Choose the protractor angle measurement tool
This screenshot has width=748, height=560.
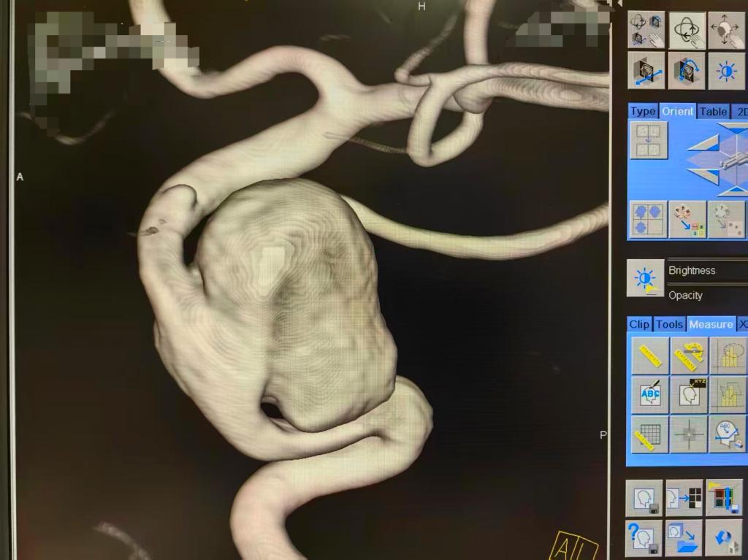point(687,356)
